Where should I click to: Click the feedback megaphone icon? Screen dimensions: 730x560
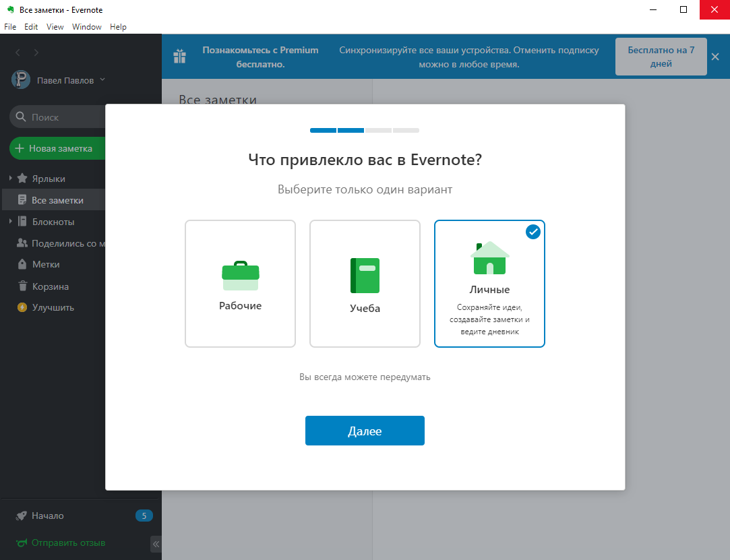coord(22,542)
